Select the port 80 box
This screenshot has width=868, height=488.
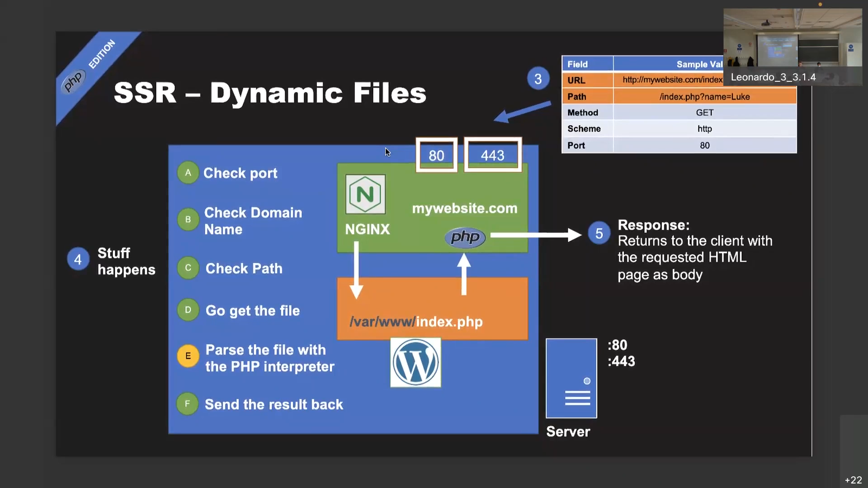[436, 155]
